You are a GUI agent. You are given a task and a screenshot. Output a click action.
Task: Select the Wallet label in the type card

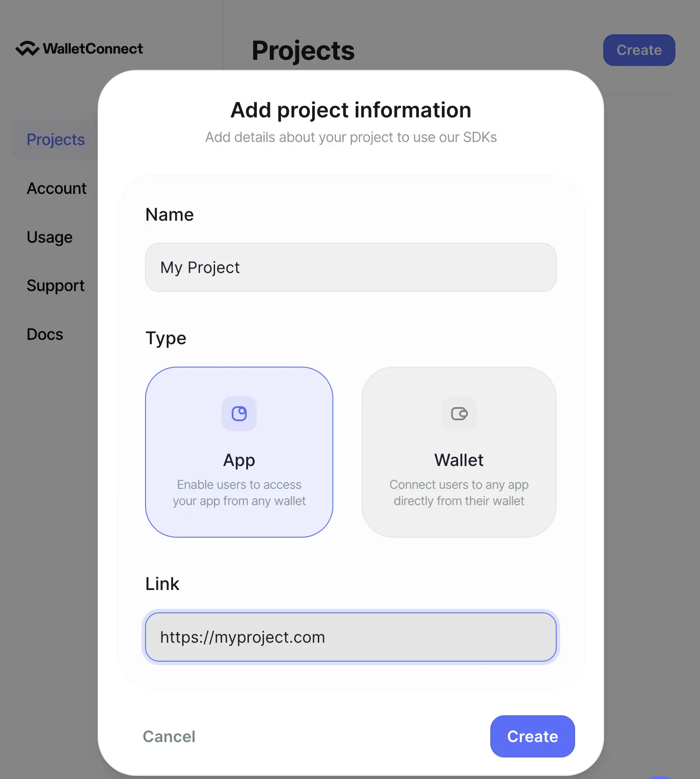459,460
